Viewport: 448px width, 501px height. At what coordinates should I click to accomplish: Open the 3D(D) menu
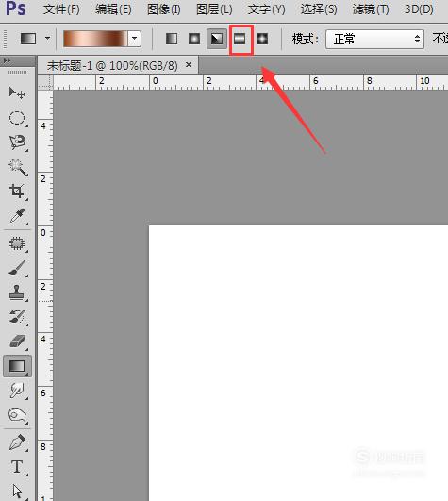coord(419,9)
